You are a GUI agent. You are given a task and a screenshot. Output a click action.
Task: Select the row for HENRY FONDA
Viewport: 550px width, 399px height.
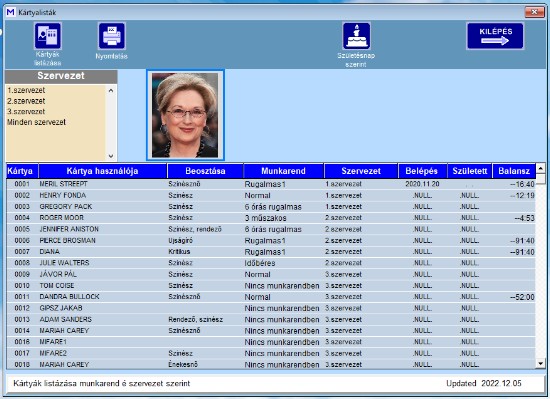[x=271, y=195]
